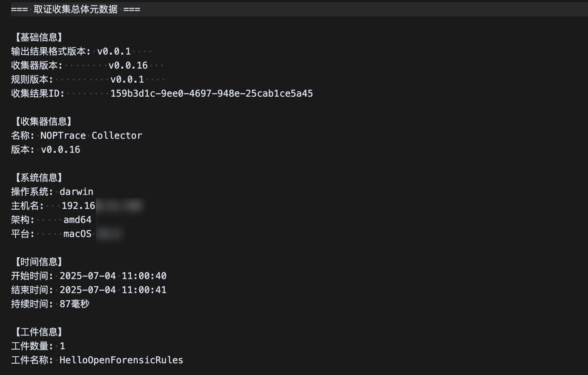Click the 【收集器信息】 section header

[x=44, y=122]
